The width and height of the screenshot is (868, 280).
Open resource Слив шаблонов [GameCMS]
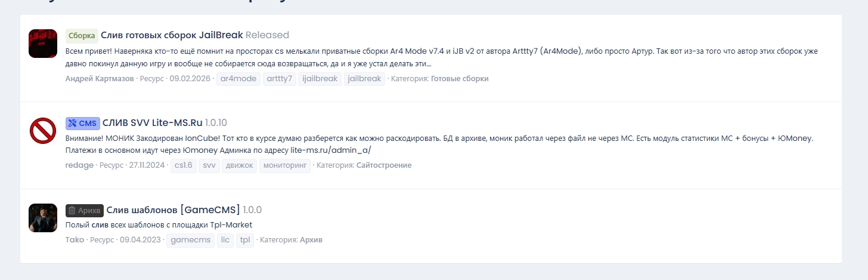pos(173,210)
